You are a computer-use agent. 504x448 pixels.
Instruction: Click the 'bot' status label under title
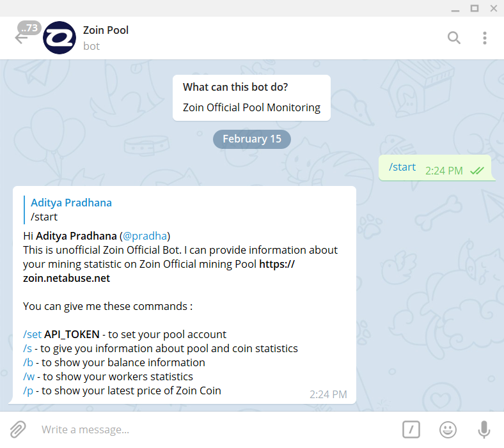[91, 46]
